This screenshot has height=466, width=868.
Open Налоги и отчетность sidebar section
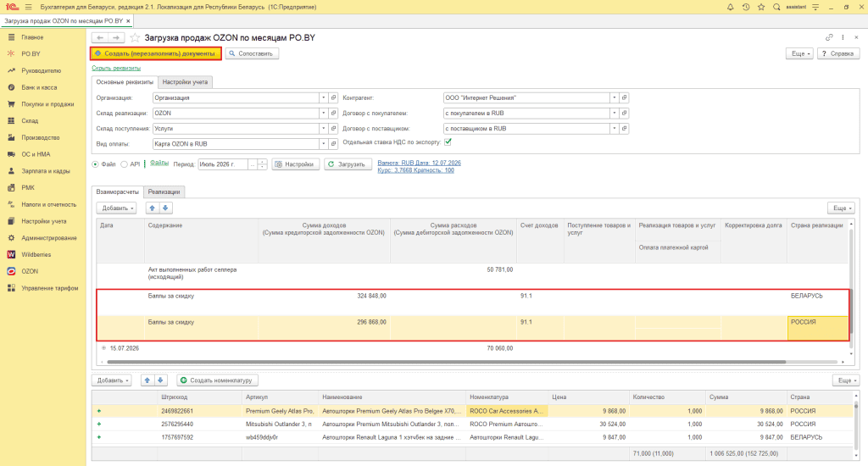point(48,204)
